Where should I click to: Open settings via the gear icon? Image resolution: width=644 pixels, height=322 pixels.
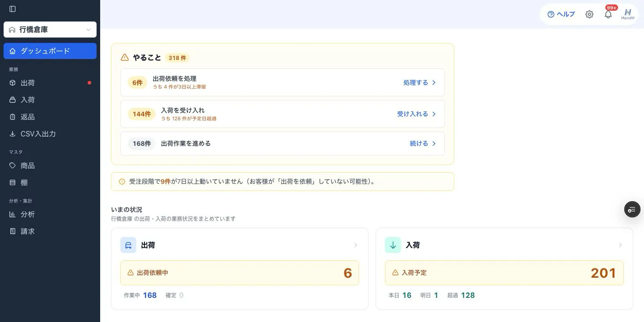589,14
